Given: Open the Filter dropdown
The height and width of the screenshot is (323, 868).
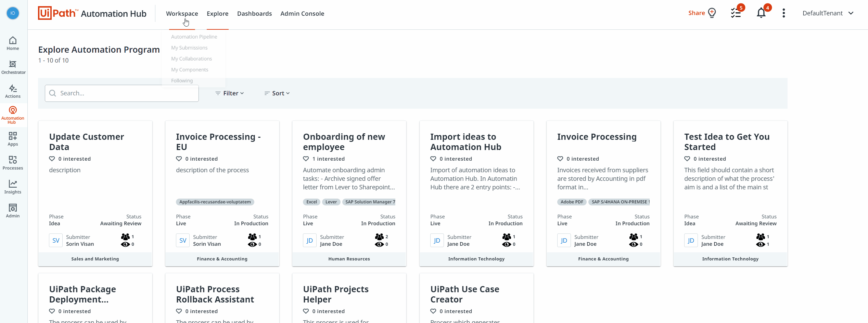Looking at the screenshot, I should (x=230, y=93).
